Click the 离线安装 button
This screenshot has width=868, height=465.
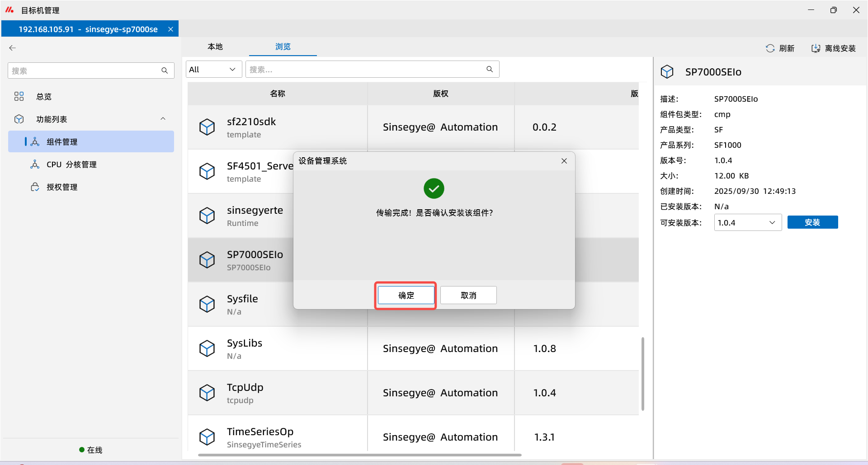point(834,48)
